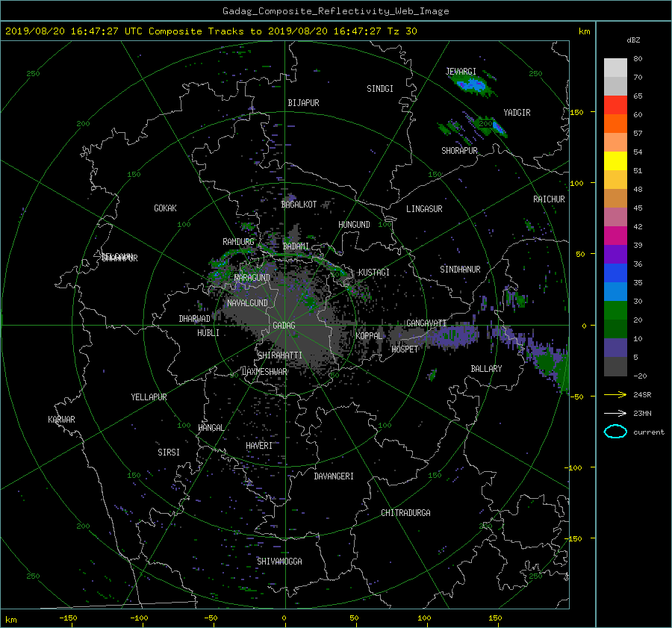
Task: Click the HAVERI city label
Action: click(259, 447)
